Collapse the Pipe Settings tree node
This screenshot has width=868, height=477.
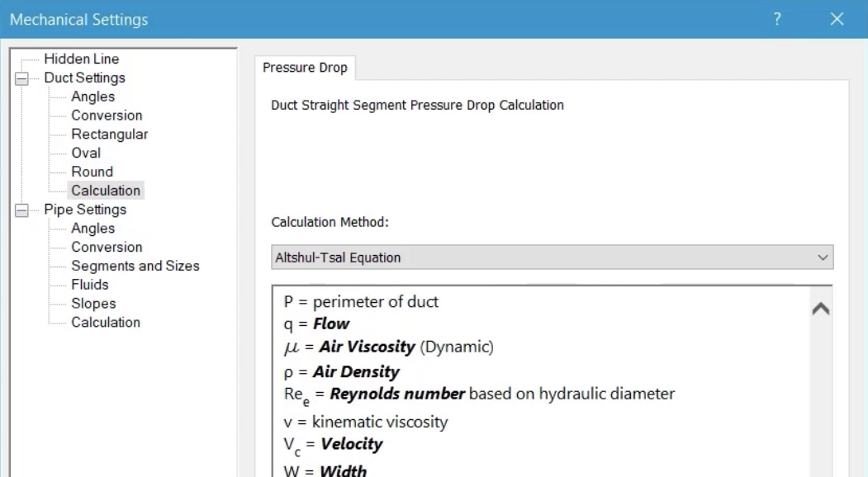(21, 210)
